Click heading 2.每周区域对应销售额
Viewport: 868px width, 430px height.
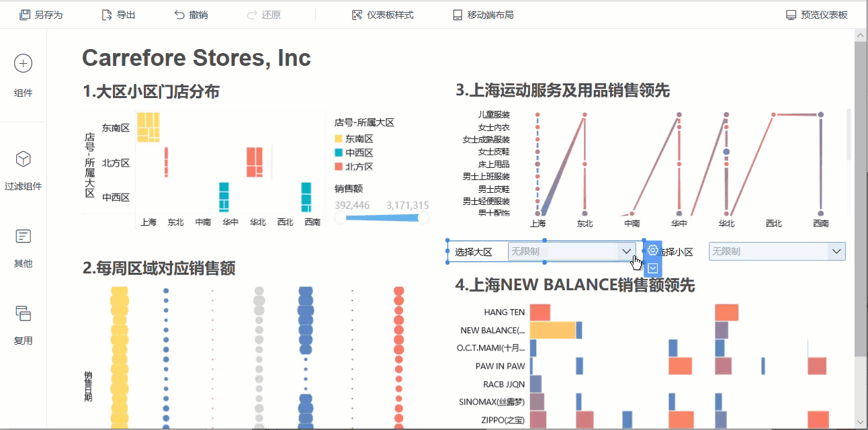coord(159,269)
